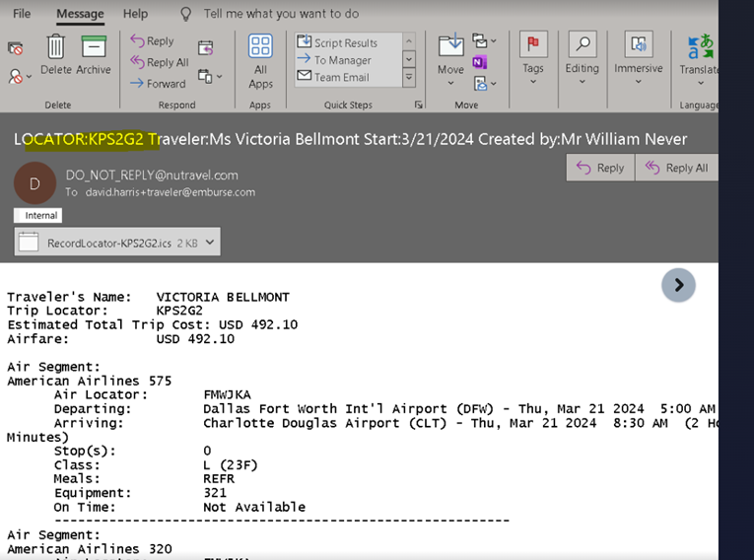Viewport: 754px width, 560px height.
Task: Click the Meals value REFR
Action: (x=219, y=479)
